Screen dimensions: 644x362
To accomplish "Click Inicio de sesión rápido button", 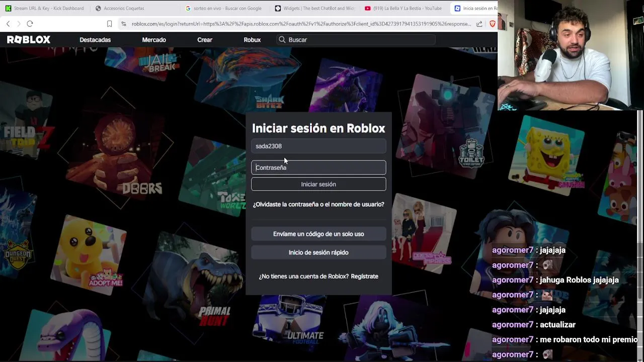I will click(318, 252).
